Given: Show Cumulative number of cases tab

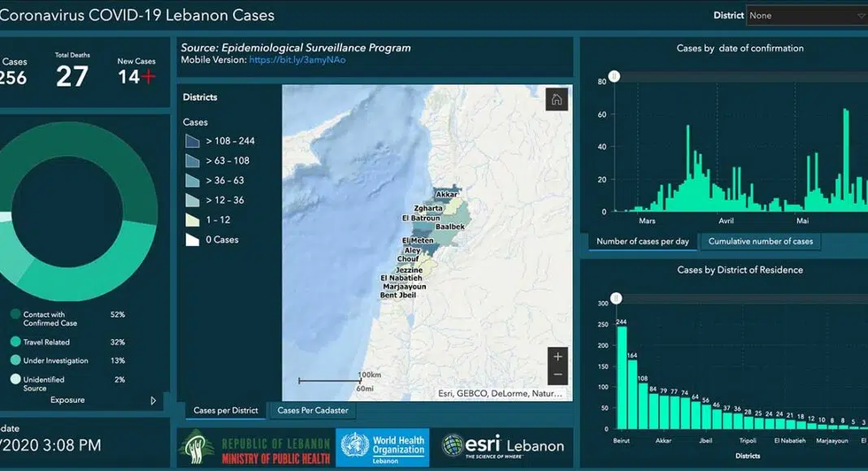Looking at the screenshot, I should tap(761, 241).
